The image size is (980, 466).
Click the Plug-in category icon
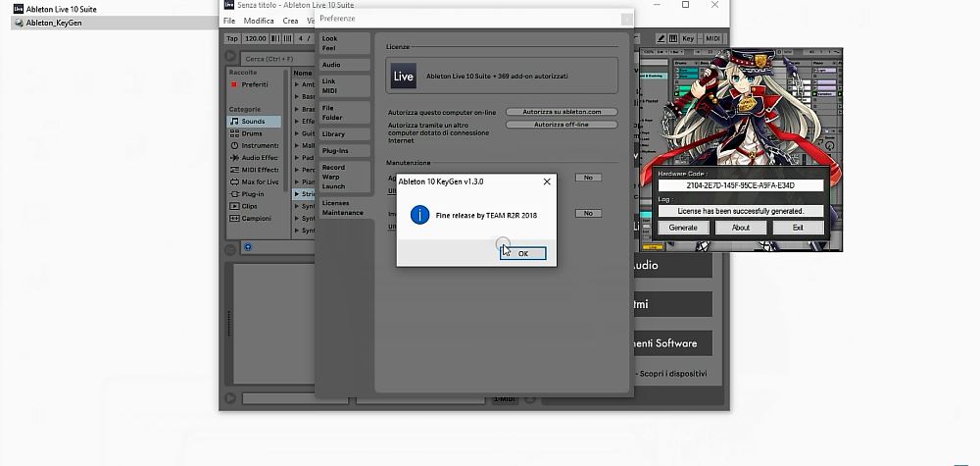pos(234,194)
